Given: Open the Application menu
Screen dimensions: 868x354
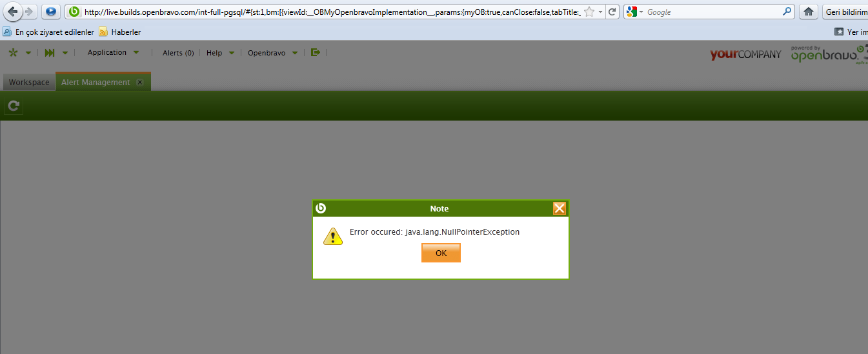Looking at the screenshot, I should [114, 53].
